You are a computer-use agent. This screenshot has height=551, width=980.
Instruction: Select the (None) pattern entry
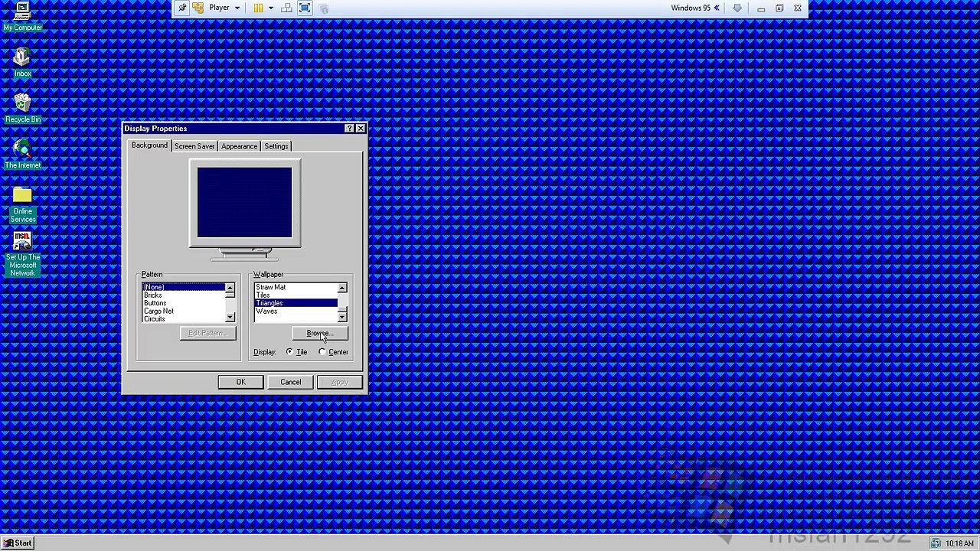tap(184, 287)
